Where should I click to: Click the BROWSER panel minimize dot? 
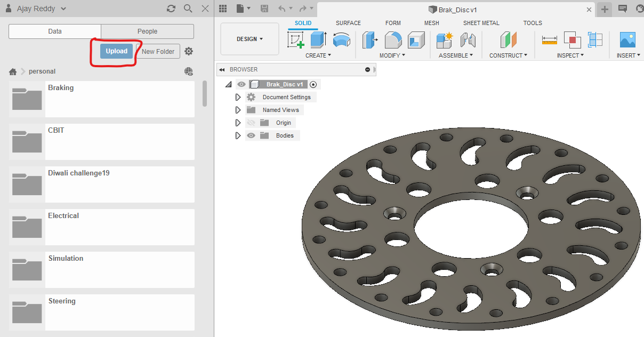tap(367, 70)
